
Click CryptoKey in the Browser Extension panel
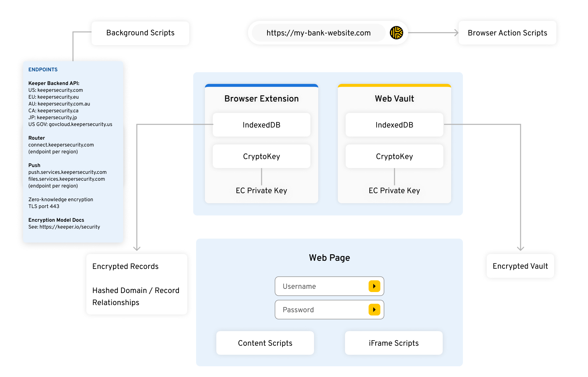point(261,157)
